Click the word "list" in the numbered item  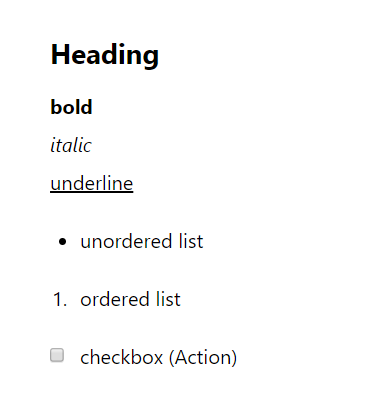coord(168,299)
